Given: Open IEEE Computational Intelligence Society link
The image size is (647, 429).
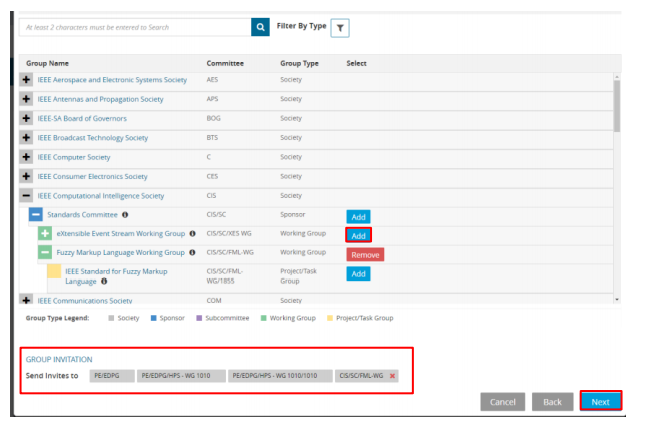Looking at the screenshot, I should coord(101,196).
